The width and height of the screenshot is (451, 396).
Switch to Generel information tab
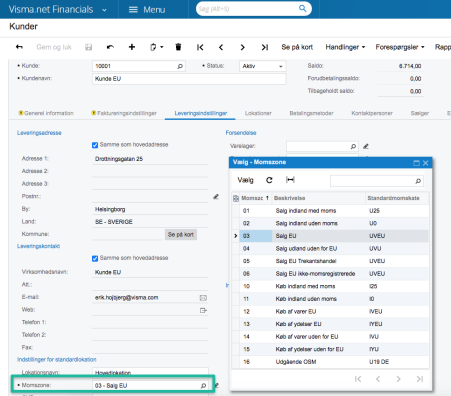coord(46,113)
